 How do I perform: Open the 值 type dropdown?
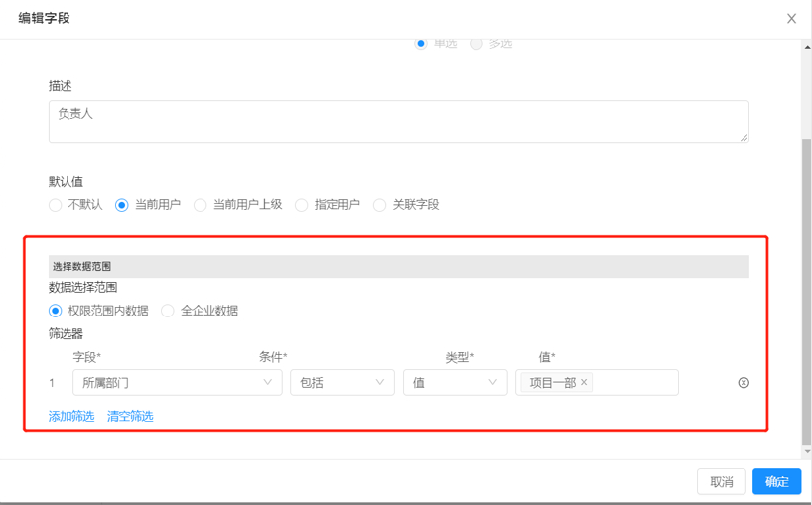pyautogui.click(x=455, y=382)
